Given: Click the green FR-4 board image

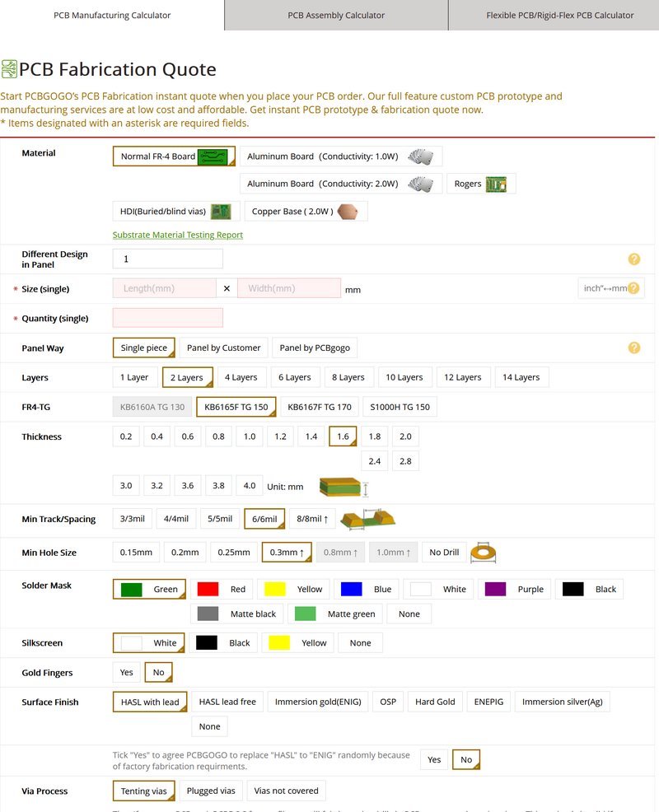Looking at the screenshot, I should click(213, 156).
